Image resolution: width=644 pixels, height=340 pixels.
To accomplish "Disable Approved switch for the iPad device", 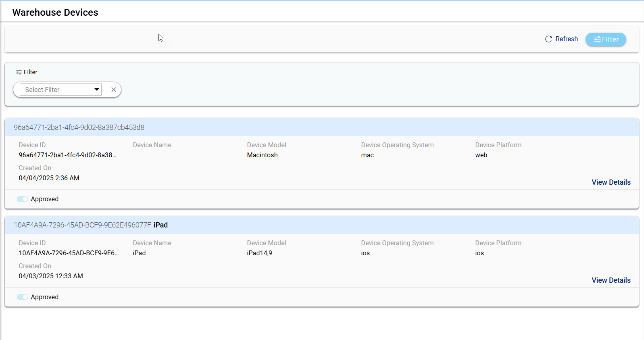I will pos(23,297).
